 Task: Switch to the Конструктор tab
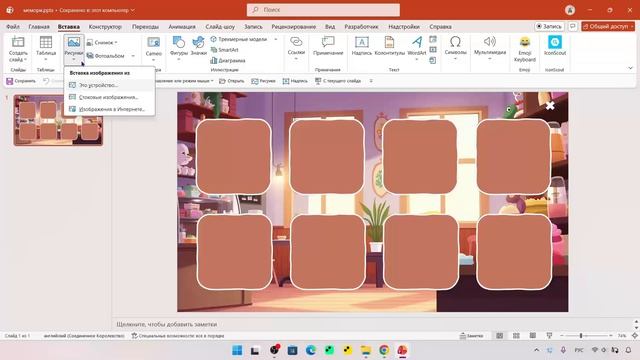[x=105, y=27]
